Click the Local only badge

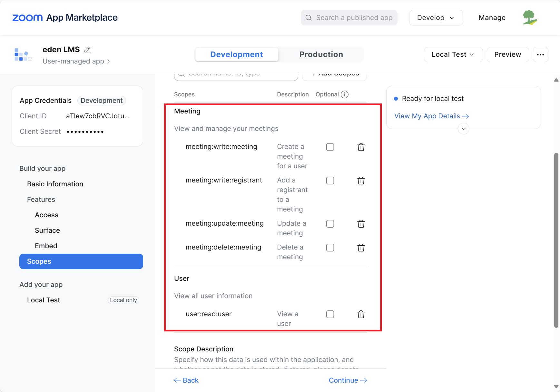coord(123,300)
